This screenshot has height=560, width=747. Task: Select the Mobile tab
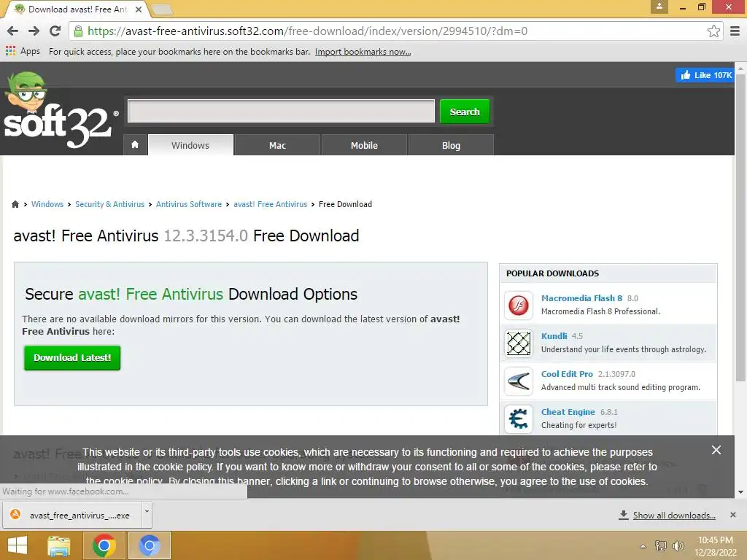[x=364, y=145]
